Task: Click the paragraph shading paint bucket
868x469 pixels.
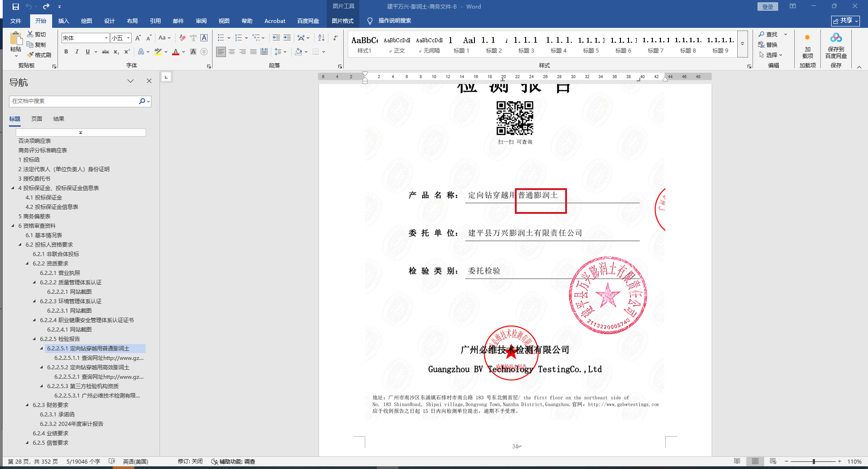Action: [298, 52]
